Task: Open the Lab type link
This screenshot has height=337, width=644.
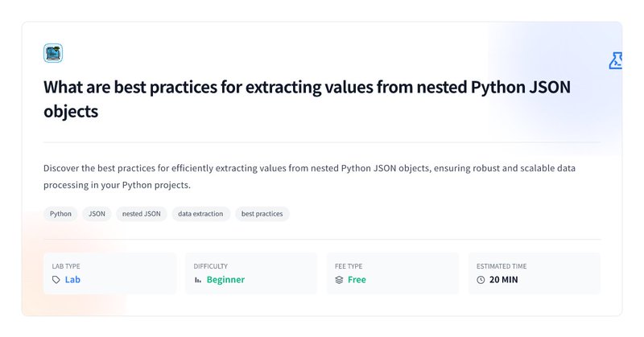Action: pos(72,280)
